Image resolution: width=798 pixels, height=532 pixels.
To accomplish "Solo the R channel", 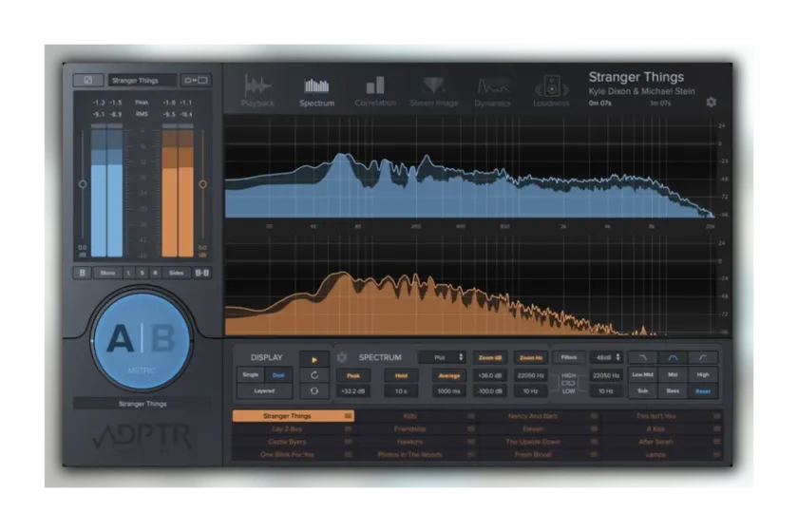I will 155,273.
